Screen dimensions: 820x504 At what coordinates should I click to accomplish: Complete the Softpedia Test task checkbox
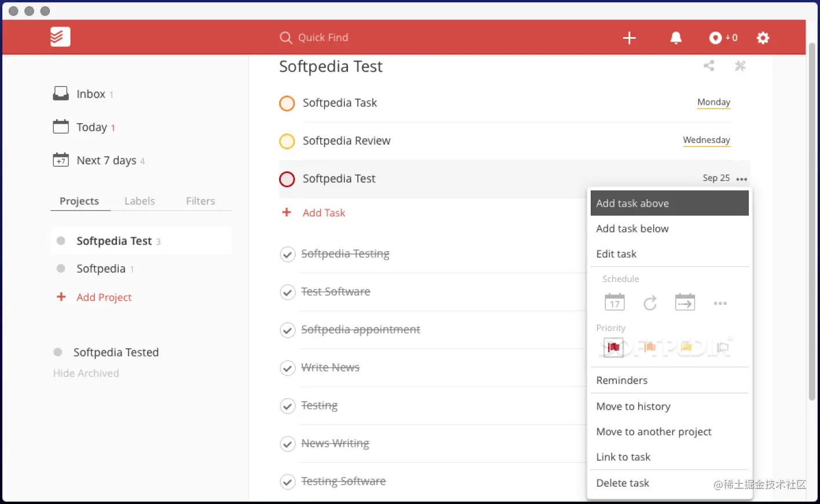(287, 179)
